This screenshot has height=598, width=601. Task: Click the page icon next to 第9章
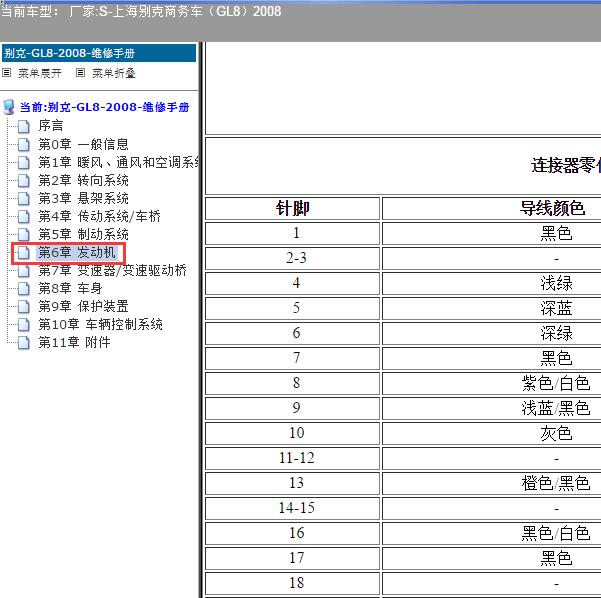24,306
